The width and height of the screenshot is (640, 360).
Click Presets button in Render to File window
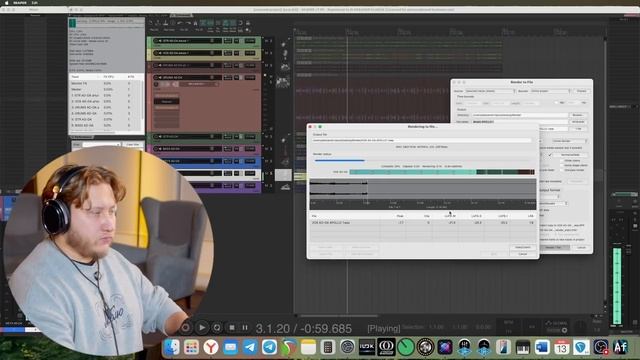(582, 91)
